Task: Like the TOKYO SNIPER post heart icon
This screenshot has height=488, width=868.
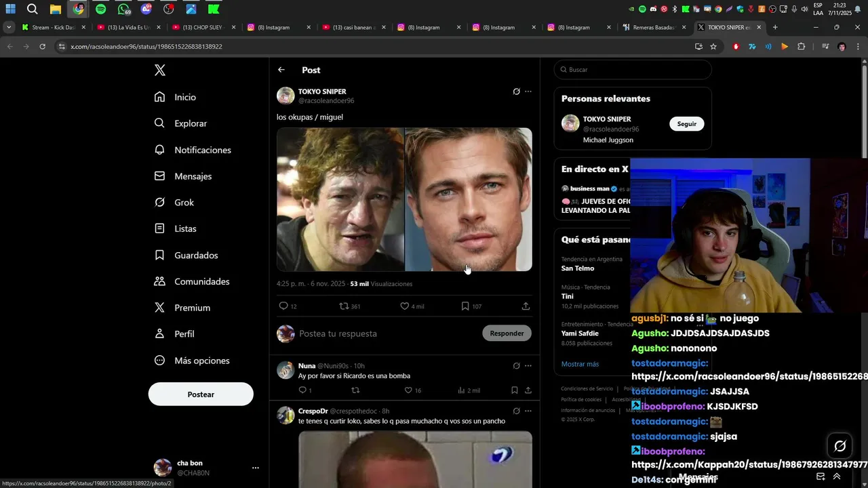Action: click(x=405, y=306)
